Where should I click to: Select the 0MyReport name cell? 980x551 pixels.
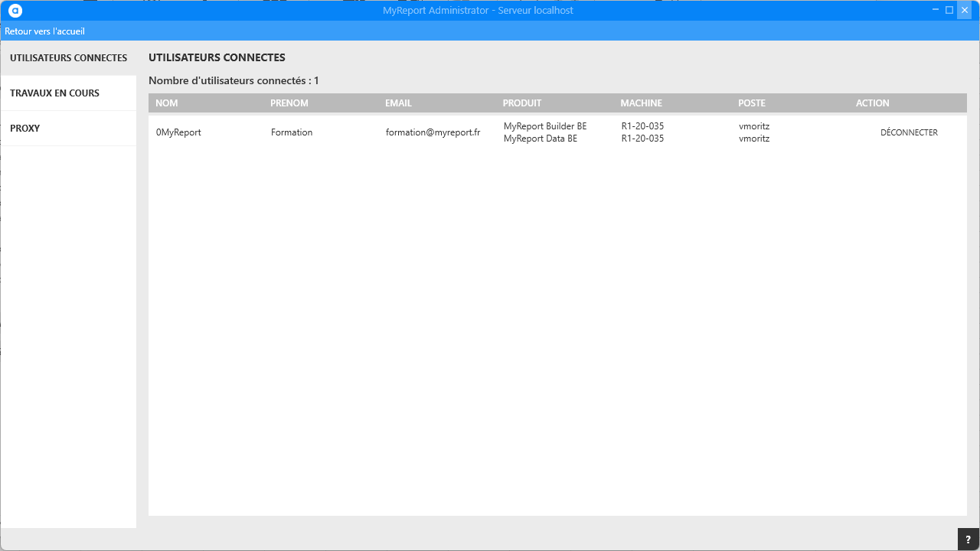(178, 132)
